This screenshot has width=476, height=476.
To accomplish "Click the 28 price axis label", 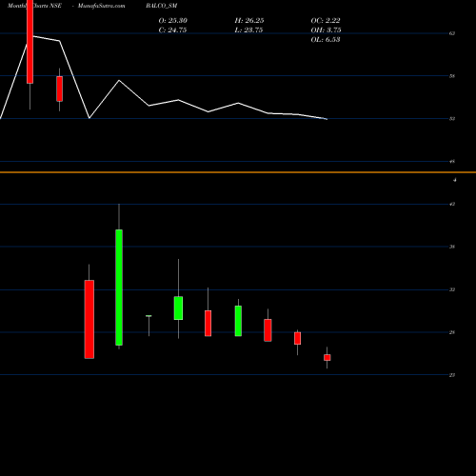I will [452, 332].
